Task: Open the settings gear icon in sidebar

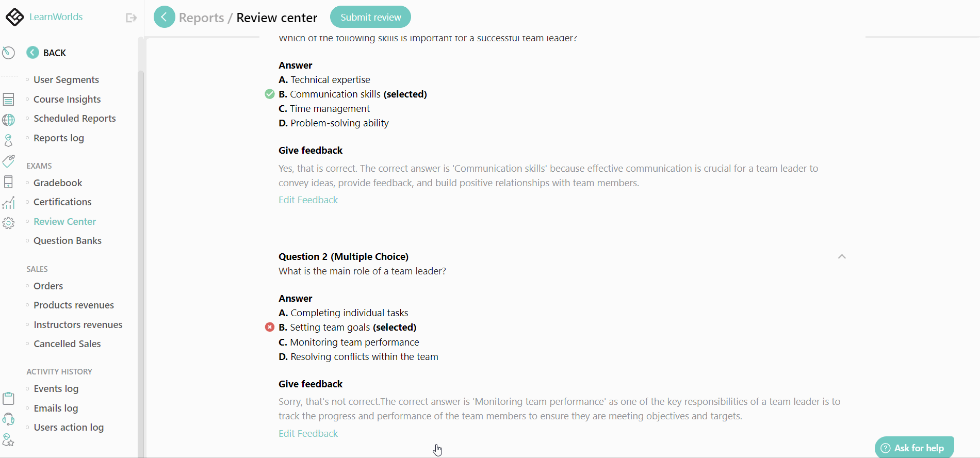Action: (x=8, y=223)
